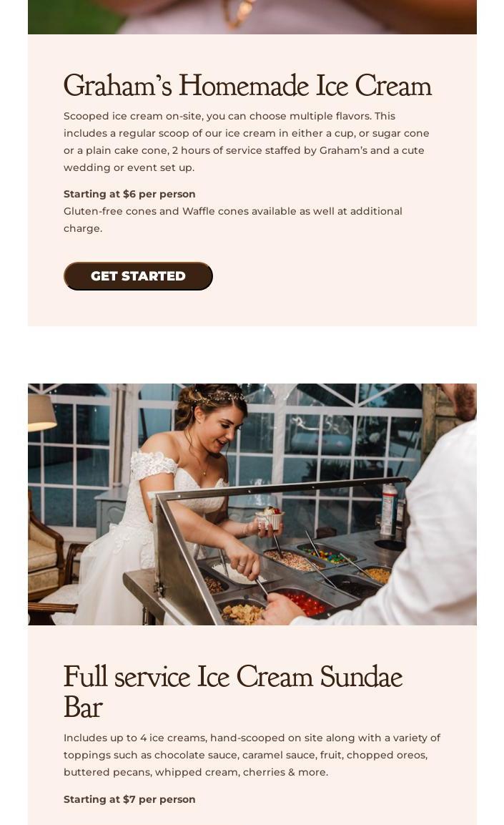The width and height of the screenshot is (504, 825).
Task: Select the Scooped ice cream on-site paragraph
Action: (x=247, y=142)
